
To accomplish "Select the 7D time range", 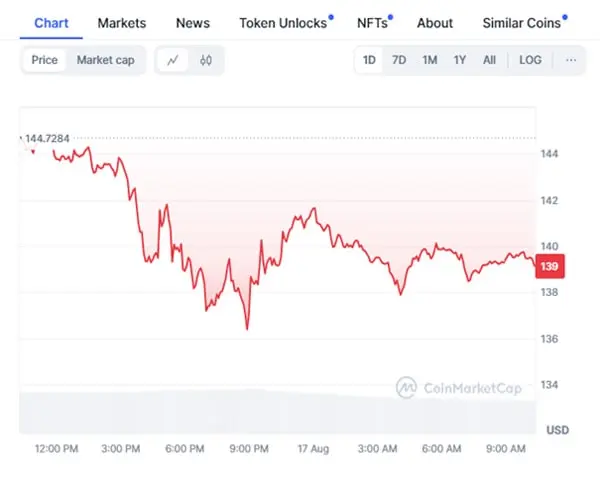I will 399,60.
